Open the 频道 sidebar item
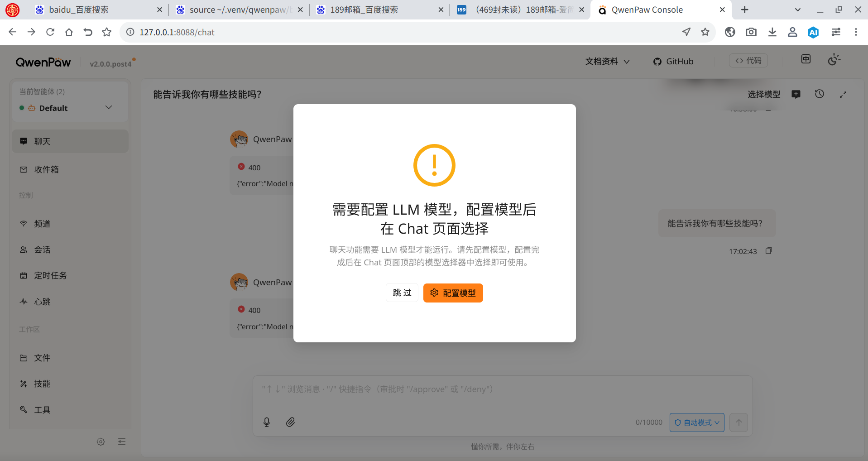Screen dimensions: 868x461 tap(70, 224)
